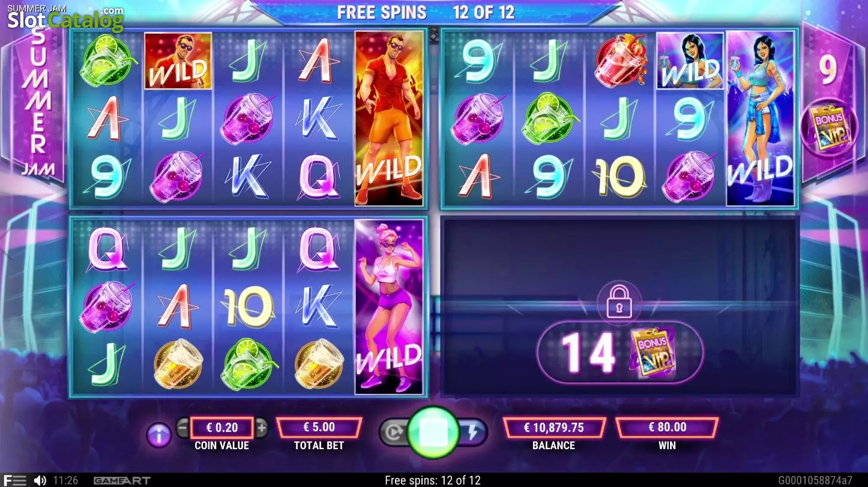Click the red man WILD symbol
The image size is (868, 487).
tap(178, 61)
